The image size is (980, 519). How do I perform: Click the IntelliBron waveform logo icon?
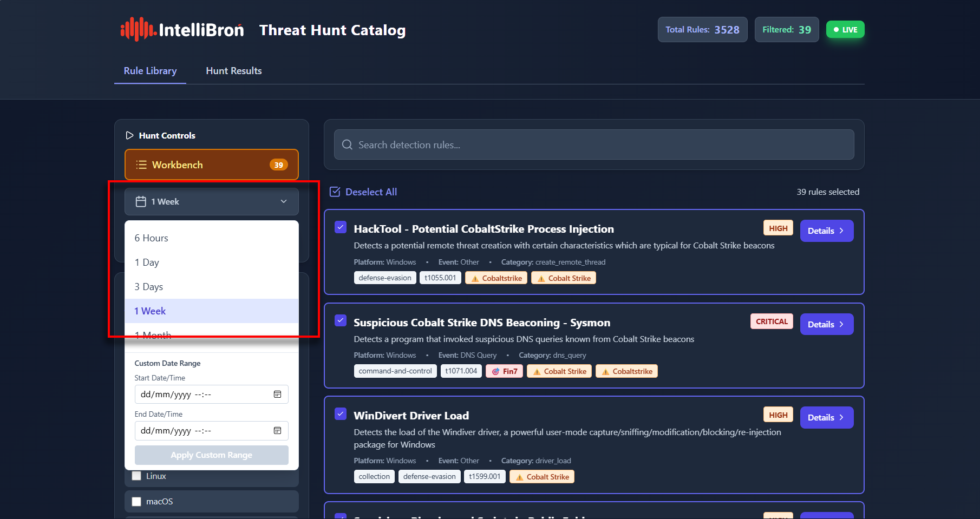[x=138, y=30]
